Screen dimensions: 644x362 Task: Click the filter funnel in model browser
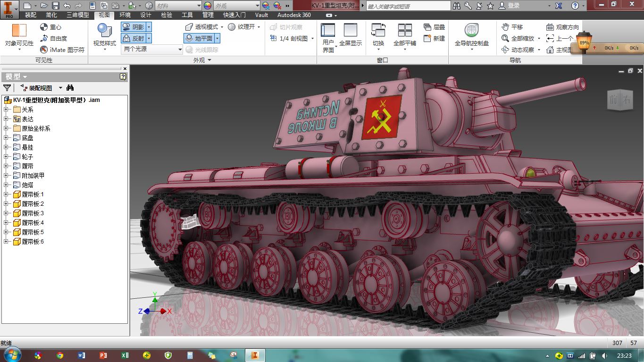7,88
